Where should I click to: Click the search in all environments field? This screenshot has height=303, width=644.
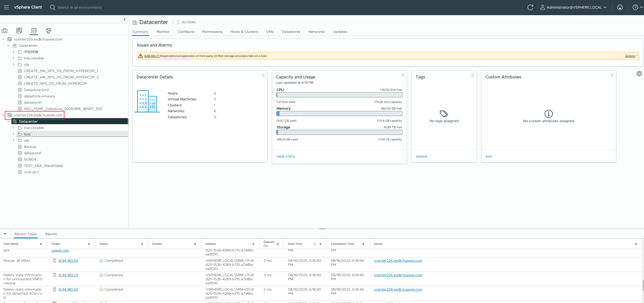pyautogui.click(x=80, y=7)
